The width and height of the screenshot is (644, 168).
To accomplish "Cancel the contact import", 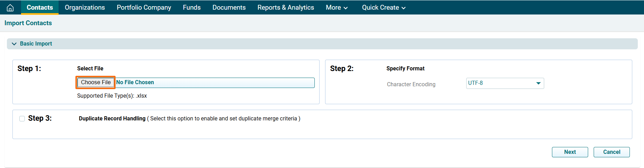I will pos(611,152).
